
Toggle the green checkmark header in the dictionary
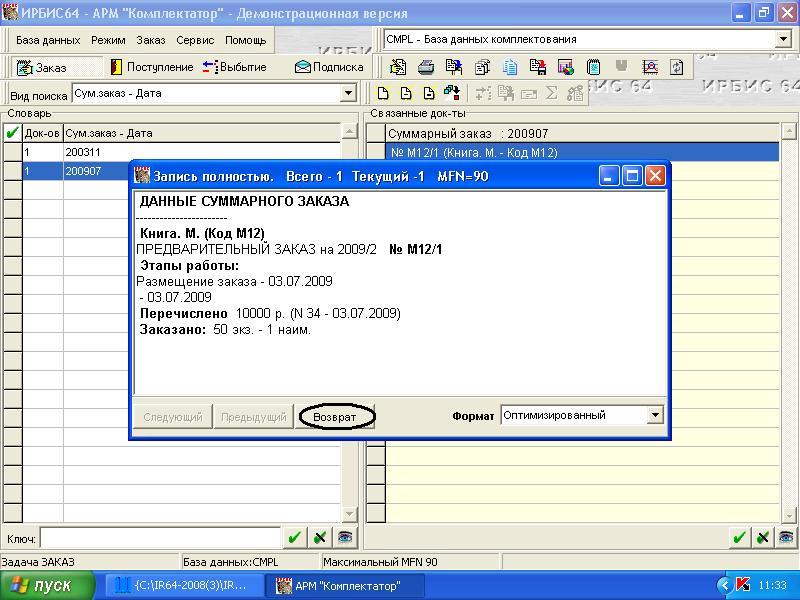(12, 133)
